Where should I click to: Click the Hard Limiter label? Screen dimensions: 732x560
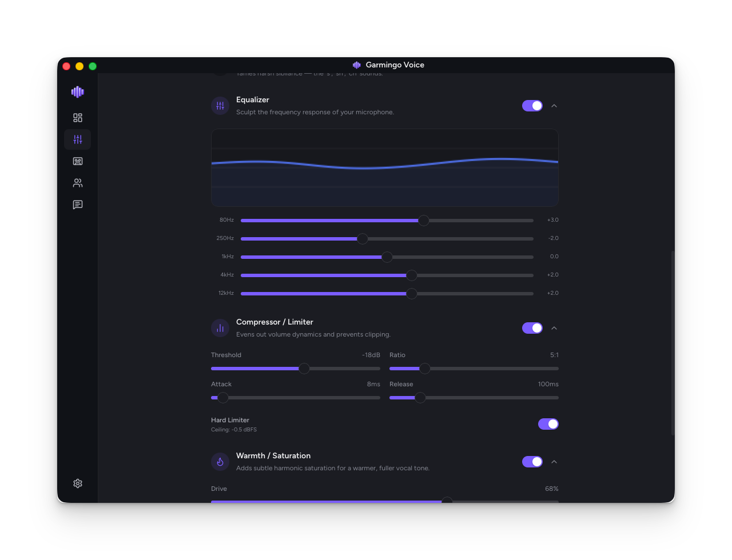pyautogui.click(x=230, y=420)
